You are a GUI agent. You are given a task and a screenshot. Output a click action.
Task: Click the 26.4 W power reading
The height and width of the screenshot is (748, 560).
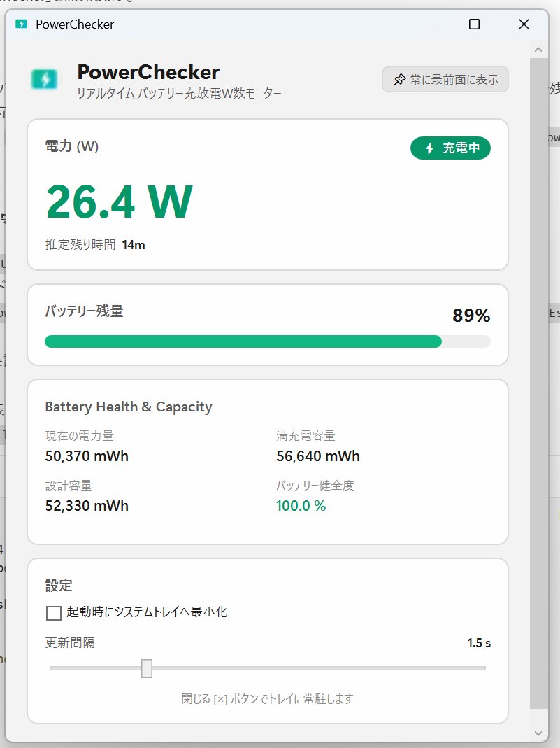120,202
